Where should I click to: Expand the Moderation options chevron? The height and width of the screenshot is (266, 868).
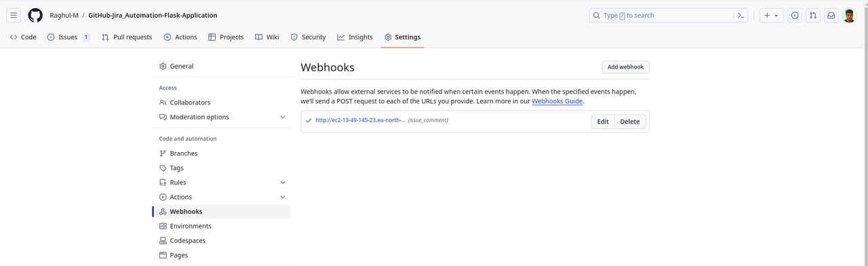pos(283,117)
